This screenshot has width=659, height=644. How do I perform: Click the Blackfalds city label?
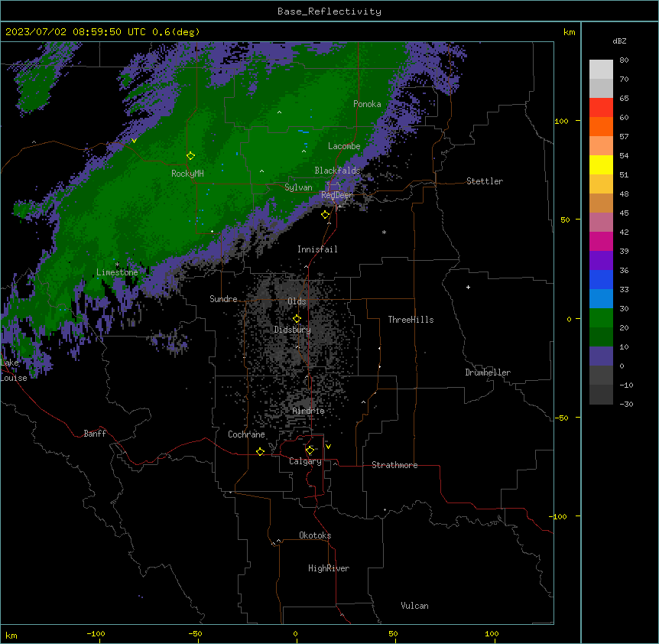coord(337,171)
